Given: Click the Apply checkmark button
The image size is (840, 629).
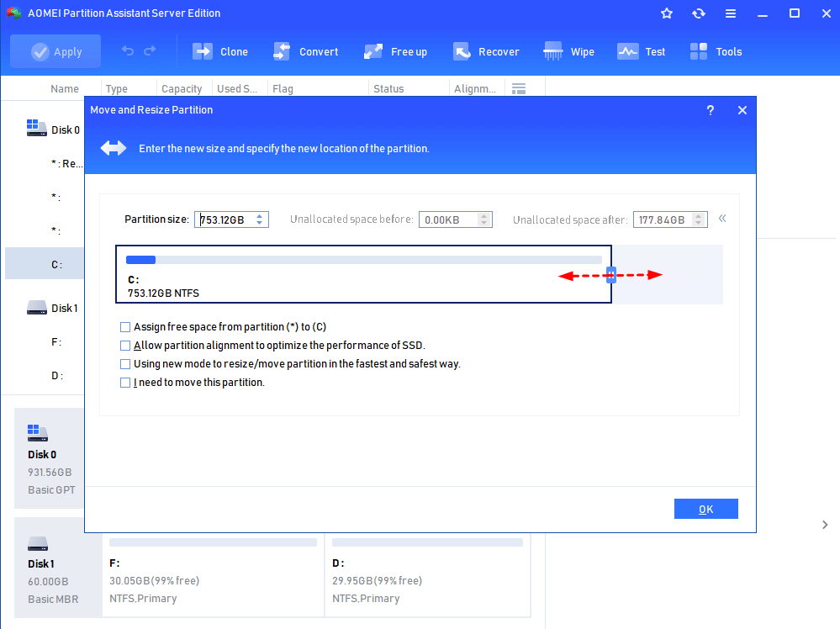Looking at the screenshot, I should click(55, 51).
